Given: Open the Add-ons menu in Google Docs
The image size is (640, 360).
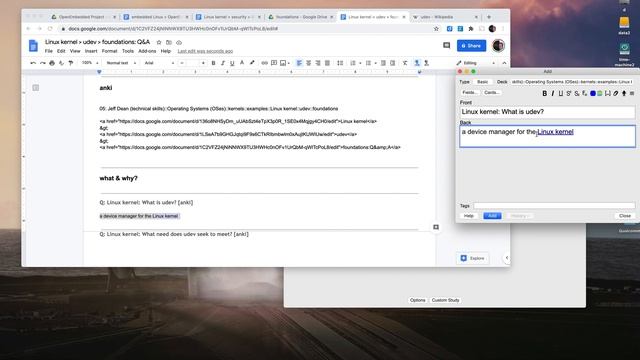Looking at the screenshot, I should tap(147, 51).
